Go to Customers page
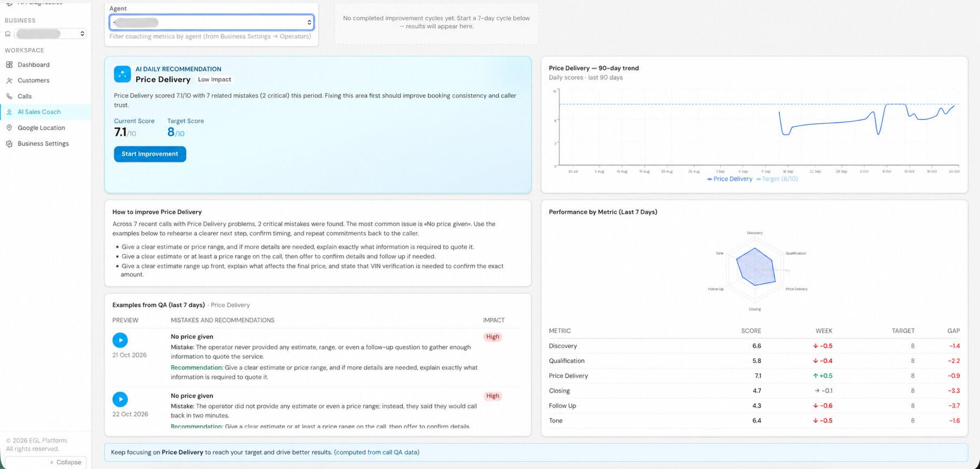The height and width of the screenshot is (469, 980). pyautogui.click(x=34, y=81)
